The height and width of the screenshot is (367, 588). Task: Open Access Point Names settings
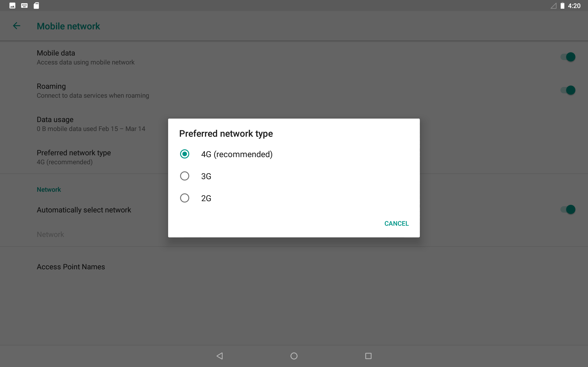coord(71,267)
